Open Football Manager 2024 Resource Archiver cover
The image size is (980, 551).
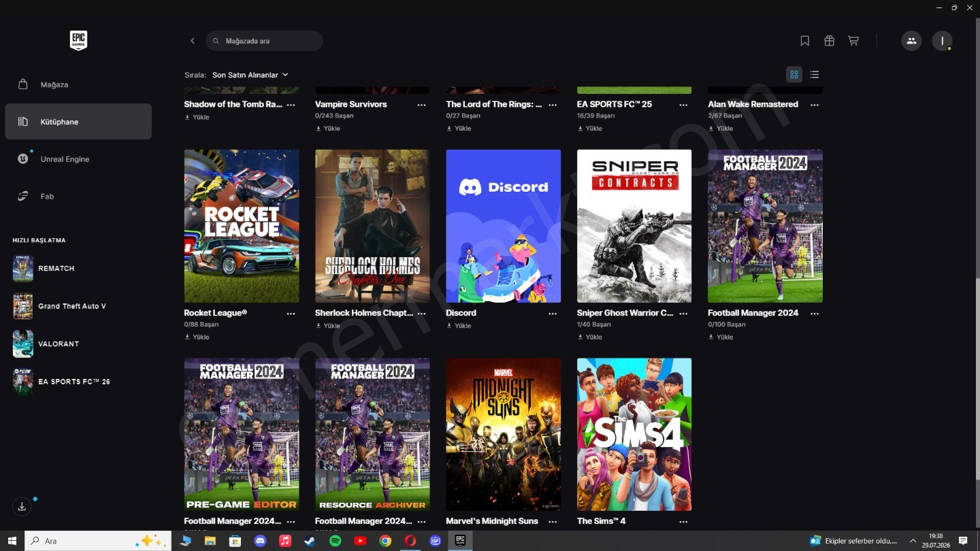[372, 435]
